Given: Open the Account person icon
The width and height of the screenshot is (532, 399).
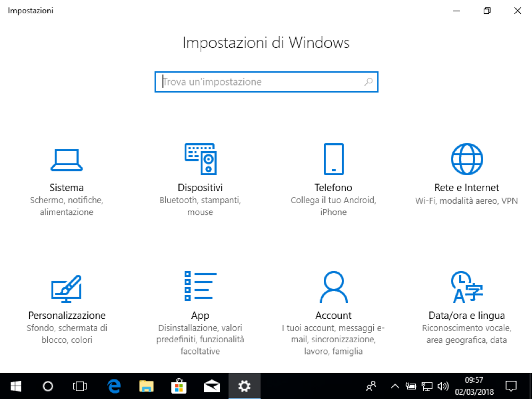Looking at the screenshot, I should [x=333, y=287].
